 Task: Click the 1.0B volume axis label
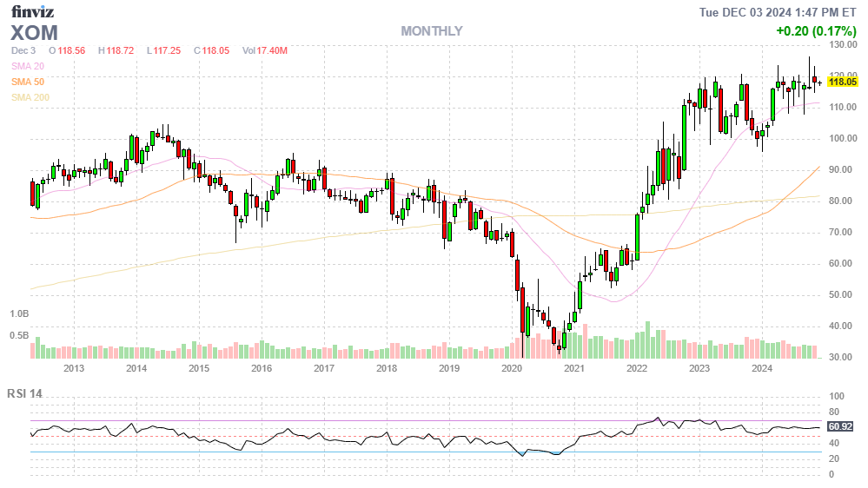(x=19, y=313)
